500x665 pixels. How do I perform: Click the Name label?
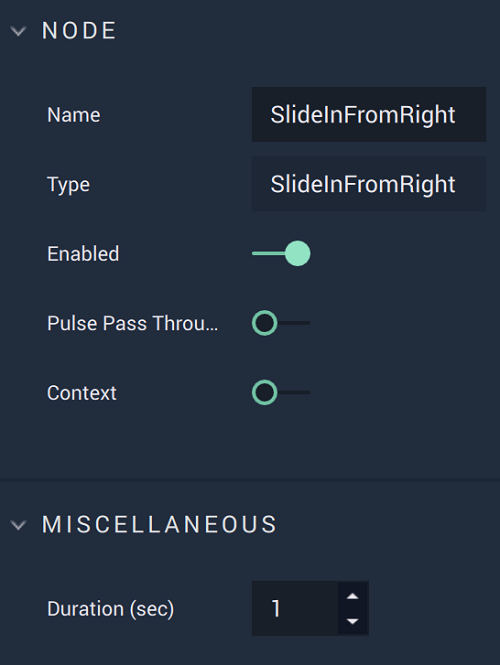tap(74, 115)
